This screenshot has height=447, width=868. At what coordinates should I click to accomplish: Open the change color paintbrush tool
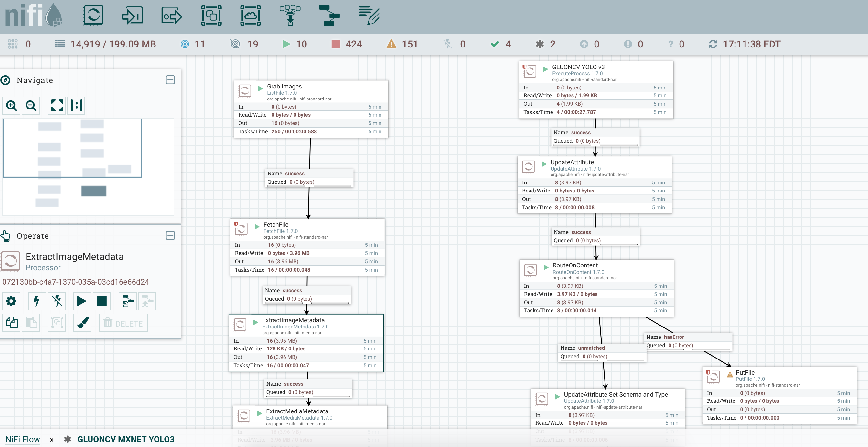[x=82, y=323]
